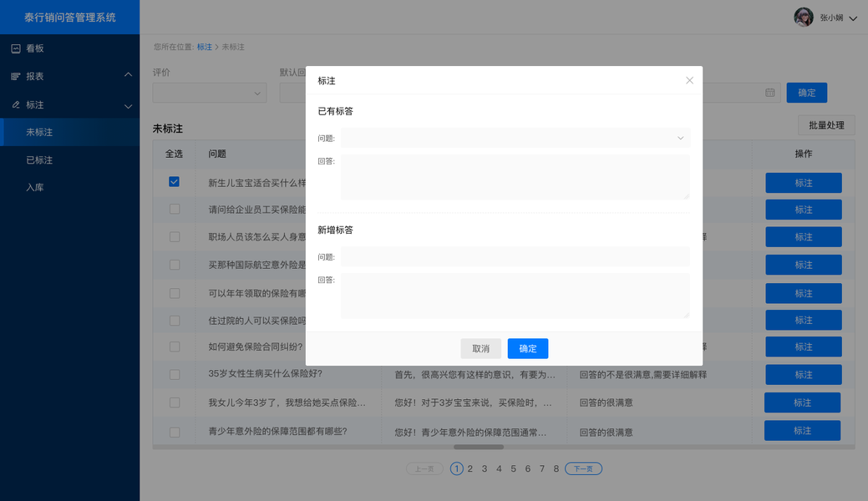Toggle the 标注 sidebar section chevron
Viewport: 868px width, 501px height.
[x=128, y=106]
